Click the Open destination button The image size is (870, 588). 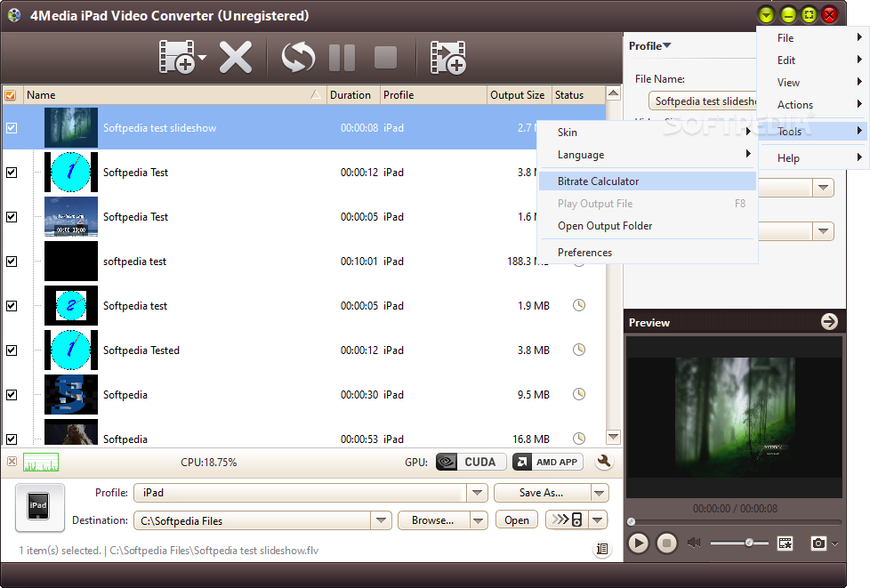point(517,520)
